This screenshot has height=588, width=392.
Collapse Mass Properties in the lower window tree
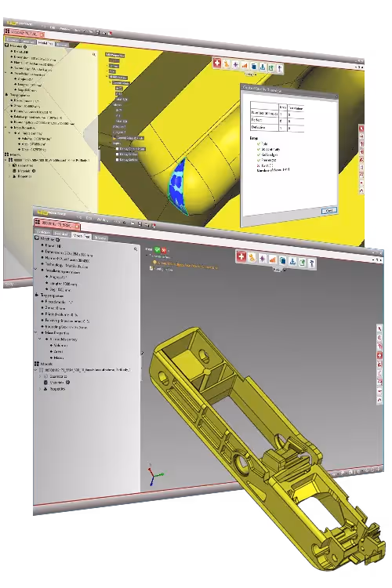point(37,332)
